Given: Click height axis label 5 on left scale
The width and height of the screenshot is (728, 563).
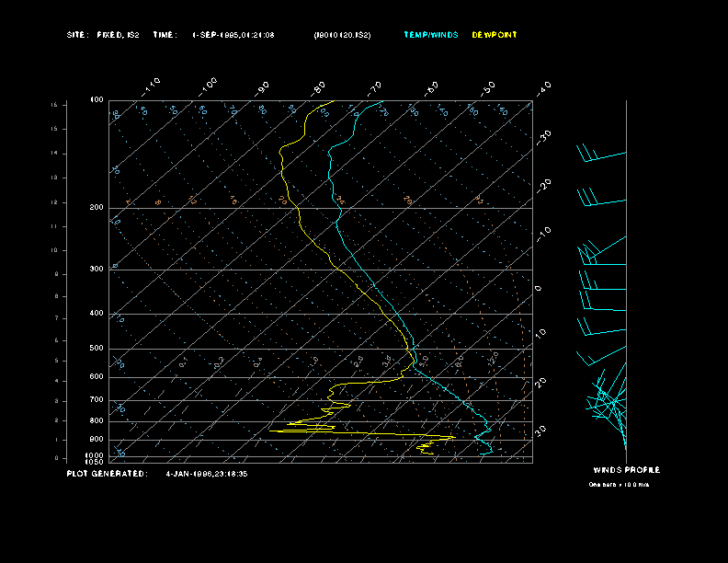Looking at the screenshot, I should (56, 361).
